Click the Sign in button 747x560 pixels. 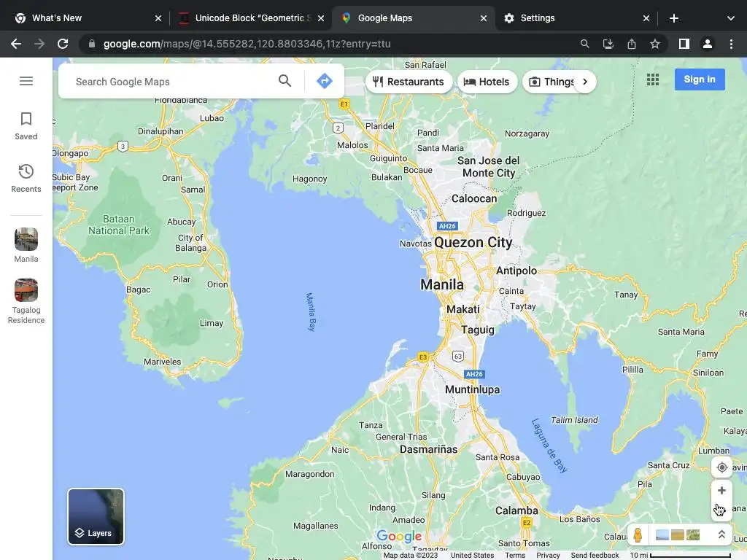[700, 79]
